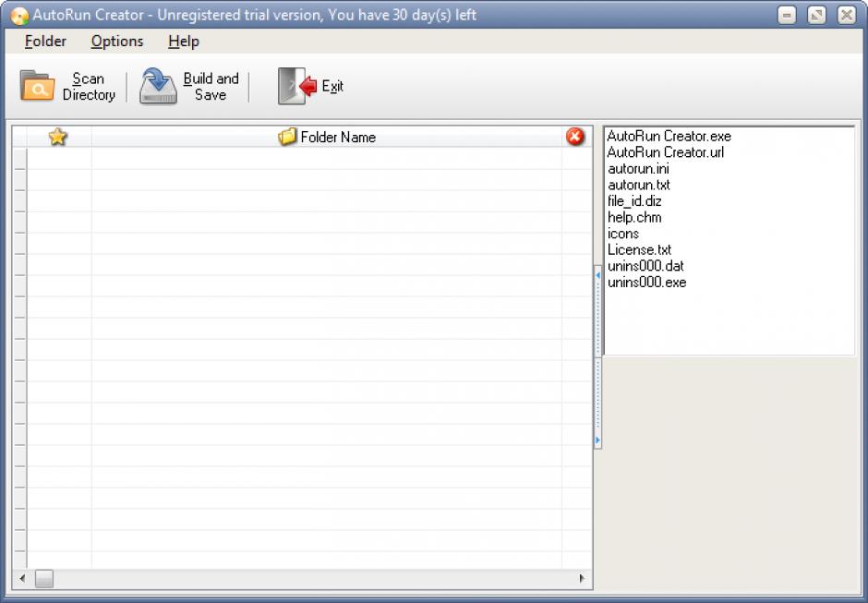Click the left arrow of horizontal scrollbar
This screenshot has width=868, height=603.
point(22,578)
